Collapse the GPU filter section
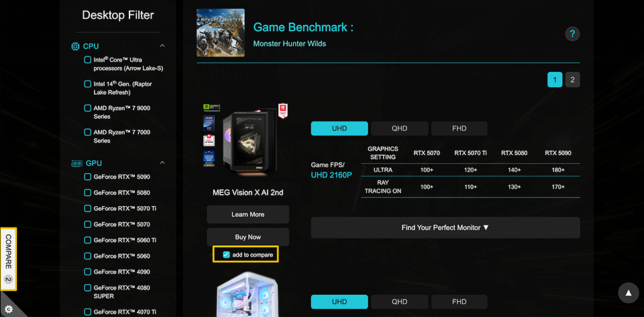 [x=162, y=163]
